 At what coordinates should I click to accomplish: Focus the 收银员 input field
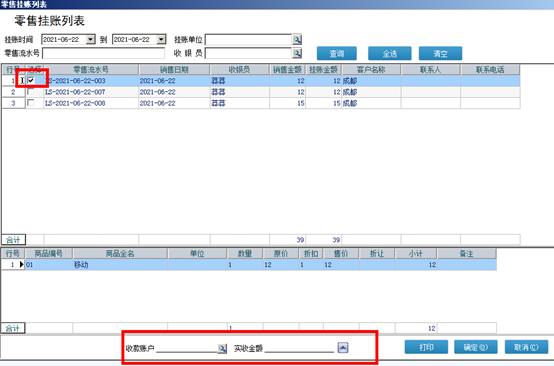[248, 53]
